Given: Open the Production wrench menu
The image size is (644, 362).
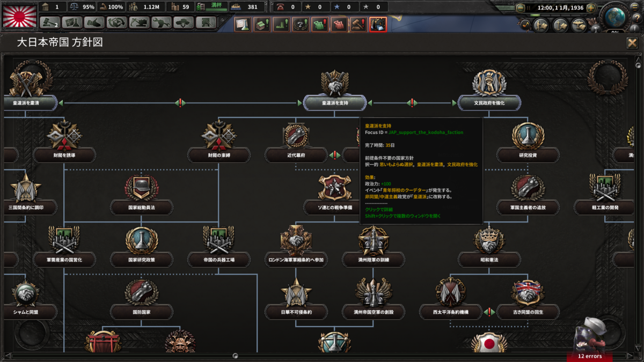Looking at the screenshot, I should coord(161,23).
